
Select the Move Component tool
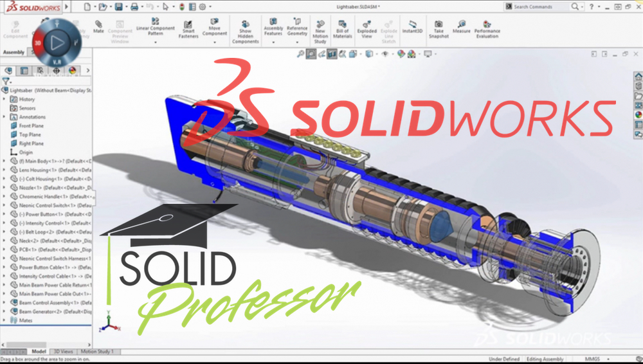(215, 26)
